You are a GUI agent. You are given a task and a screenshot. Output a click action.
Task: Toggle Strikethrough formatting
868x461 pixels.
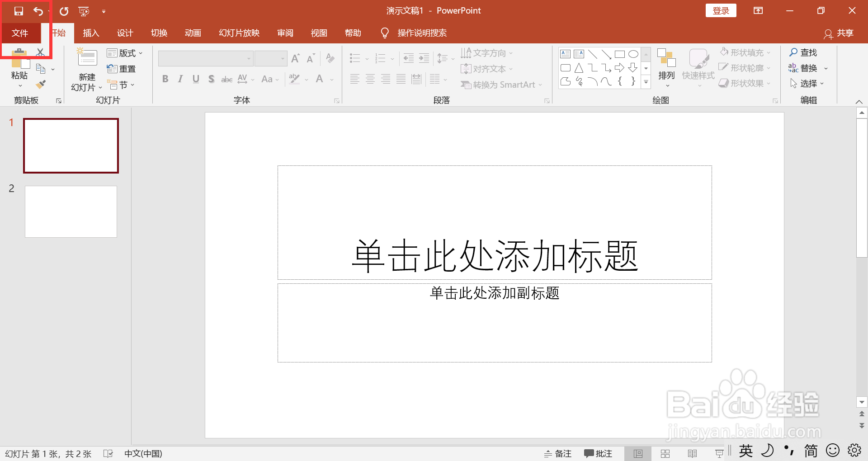(226, 80)
